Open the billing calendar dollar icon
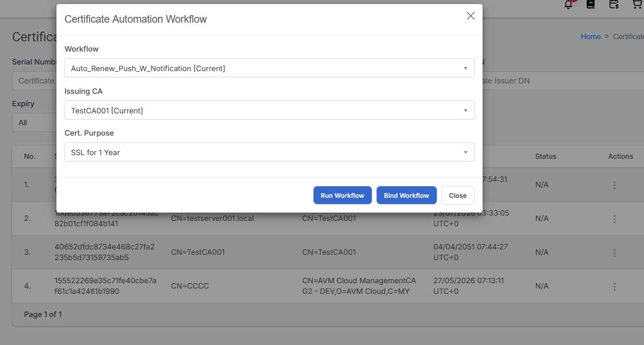The height and width of the screenshot is (345, 644). click(x=614, y=4)
